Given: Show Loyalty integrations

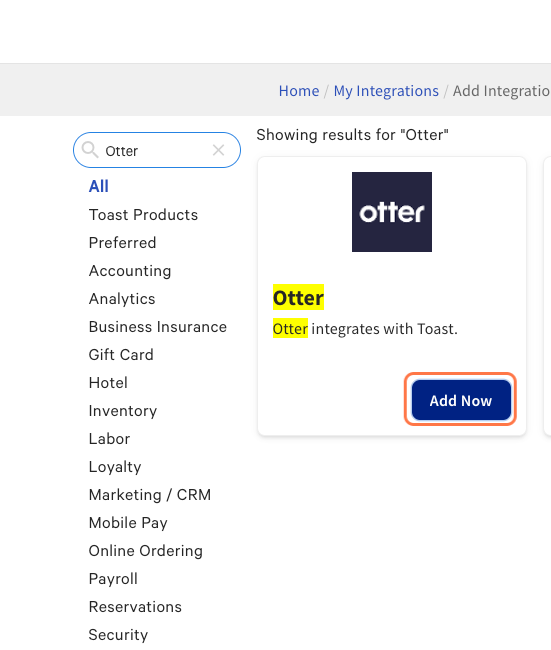Looking at the screenshot, I should (115, 467).
